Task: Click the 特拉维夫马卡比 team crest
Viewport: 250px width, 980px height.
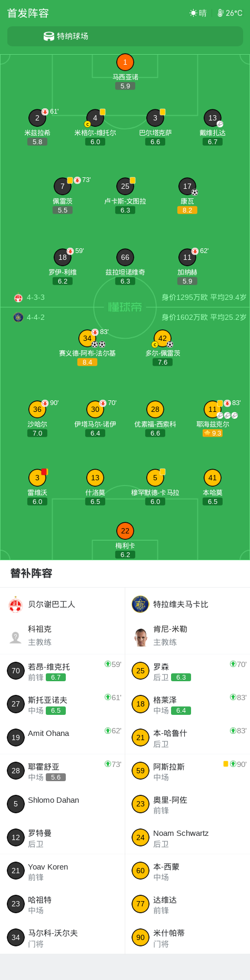Action: point(141,604)
